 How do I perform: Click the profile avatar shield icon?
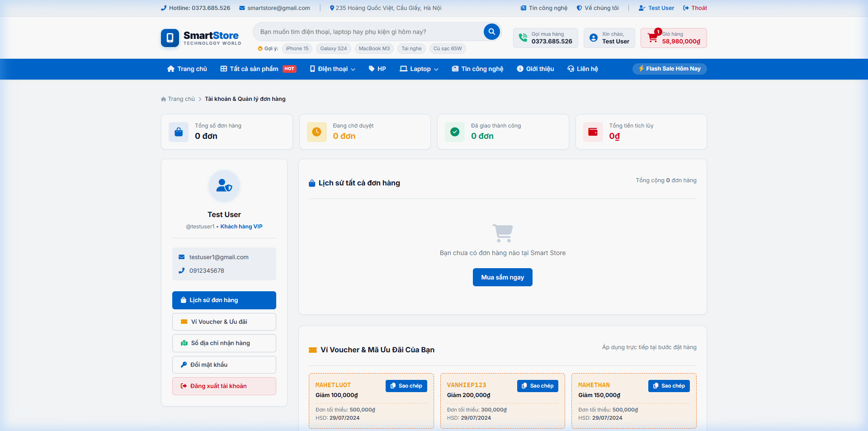pyautogui.click(x=224, y=186)
